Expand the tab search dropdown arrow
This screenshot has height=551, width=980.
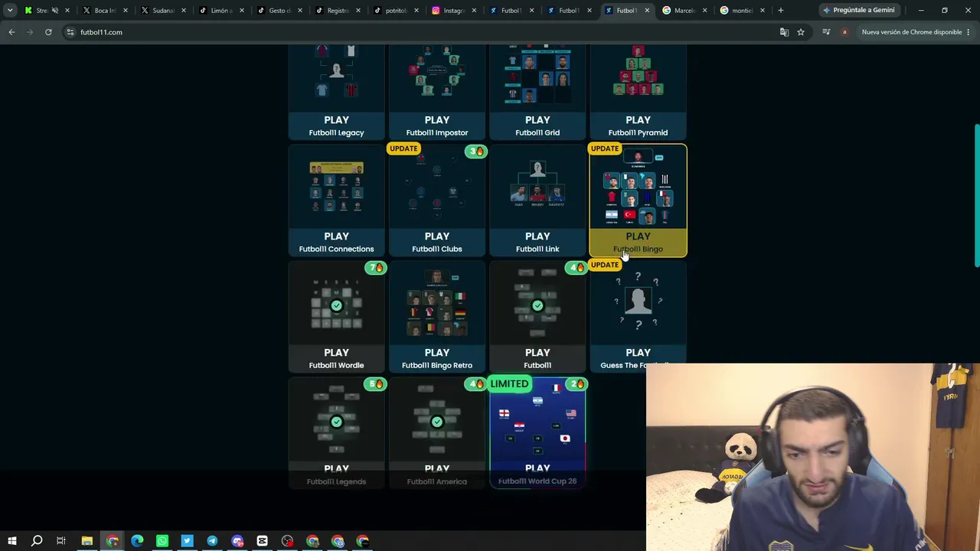(x=10, y=11)
